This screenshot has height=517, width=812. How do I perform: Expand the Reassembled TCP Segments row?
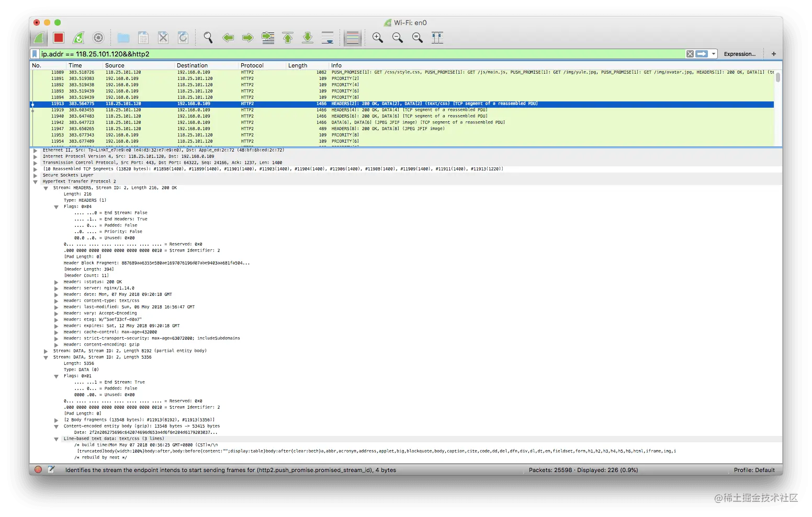pos(36,169)
